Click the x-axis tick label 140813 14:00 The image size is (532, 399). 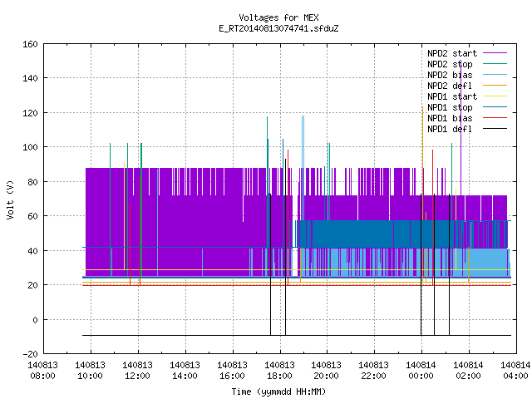pos(185,371)
